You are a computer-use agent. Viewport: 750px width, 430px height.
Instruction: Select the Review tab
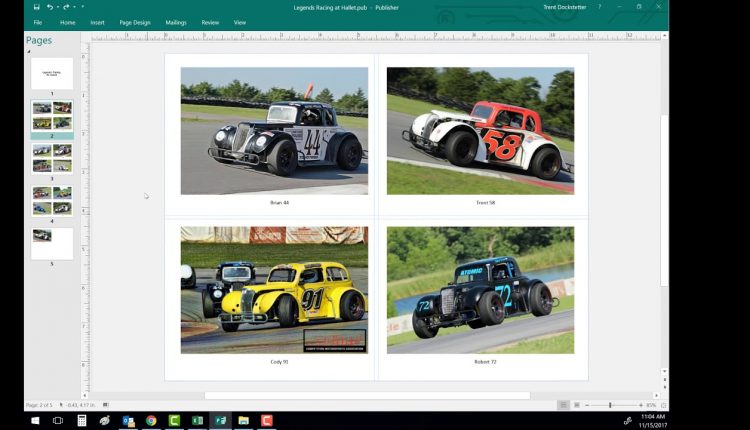210,22
